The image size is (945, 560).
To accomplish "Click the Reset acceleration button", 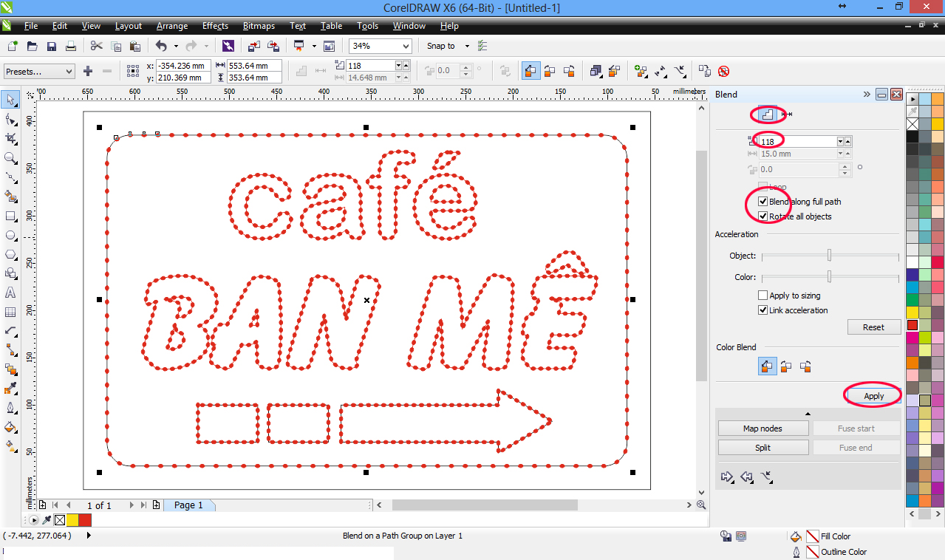I will click(873, 327).
